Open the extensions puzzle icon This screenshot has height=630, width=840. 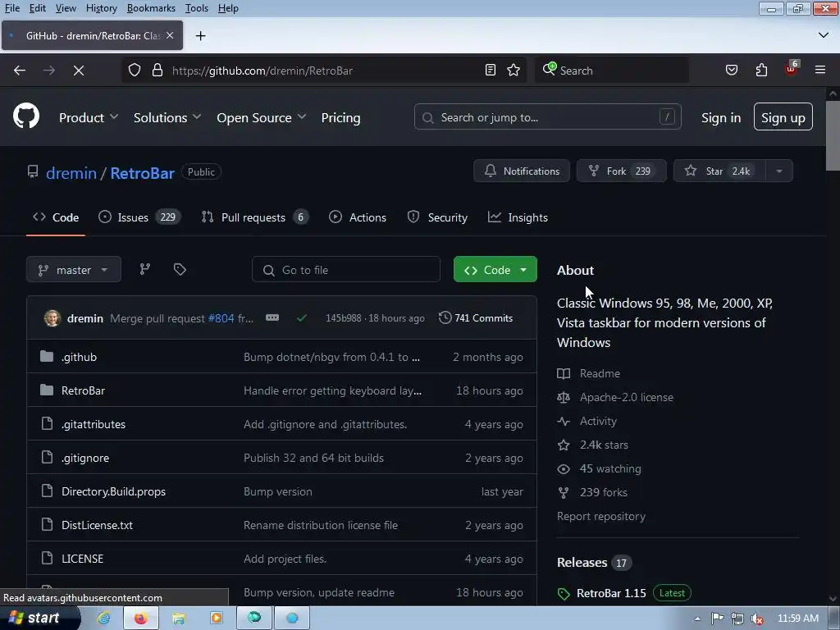(x=761, y=71)
